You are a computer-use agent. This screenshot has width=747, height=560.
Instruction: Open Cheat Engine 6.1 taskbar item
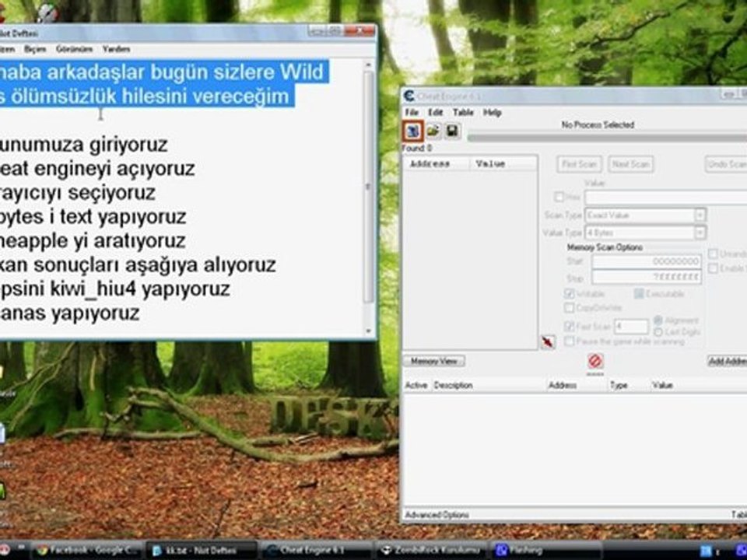click(x=315, y=551)
